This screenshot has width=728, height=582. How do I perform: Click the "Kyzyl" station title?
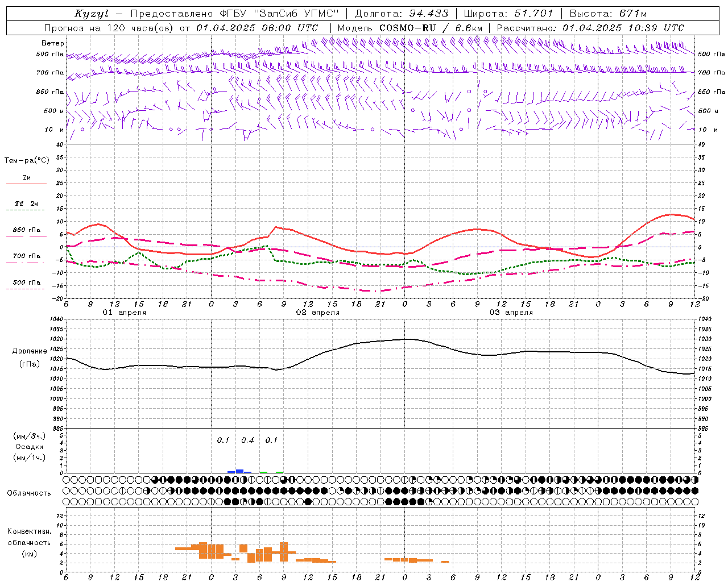92,14
